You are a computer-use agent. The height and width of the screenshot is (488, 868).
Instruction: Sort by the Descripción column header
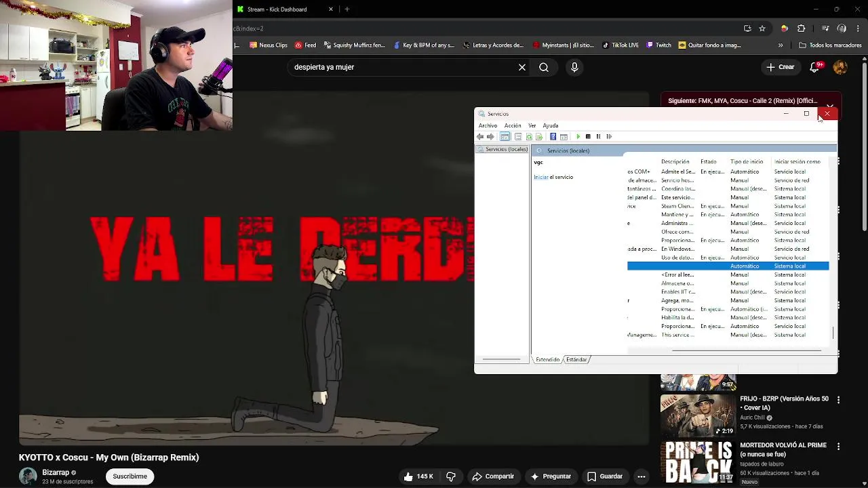click(x=675, y=162)
